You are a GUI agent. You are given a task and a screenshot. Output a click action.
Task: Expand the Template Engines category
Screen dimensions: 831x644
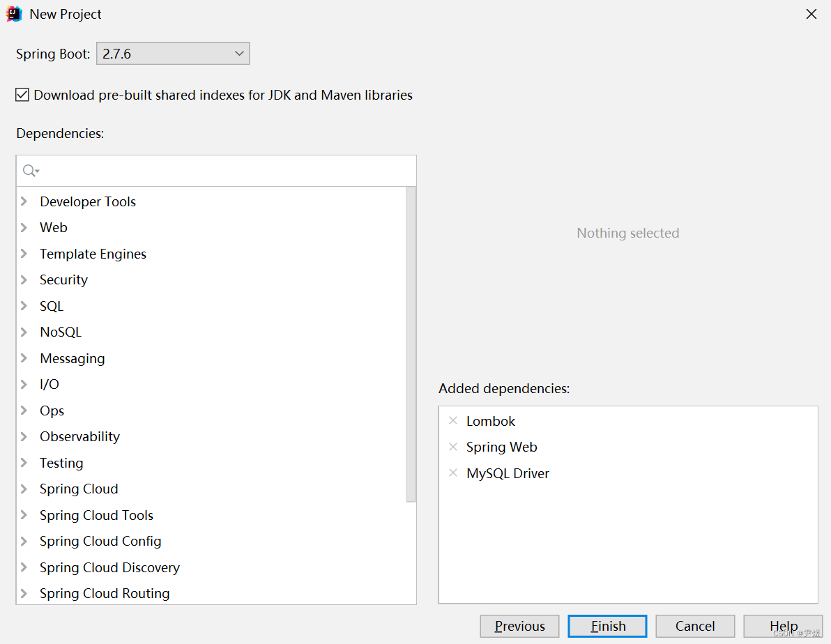coord(23,254)
